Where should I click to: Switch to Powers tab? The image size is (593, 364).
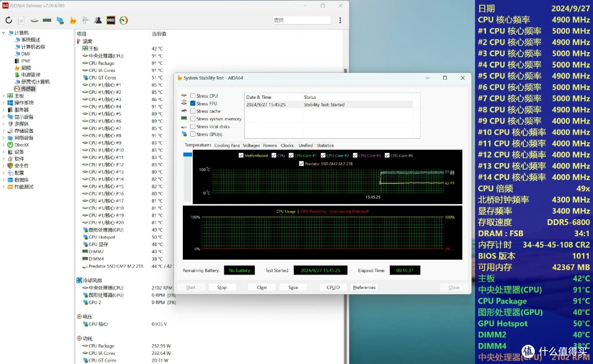tap(270, 145)
